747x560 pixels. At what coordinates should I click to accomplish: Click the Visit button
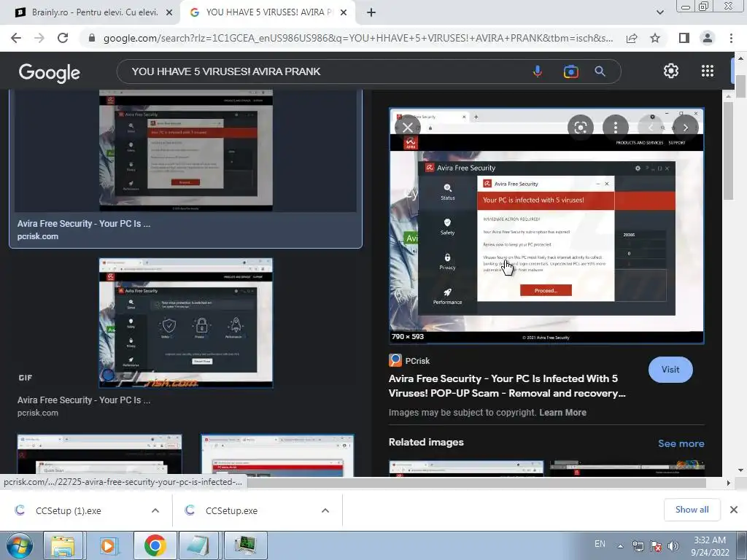670,370
